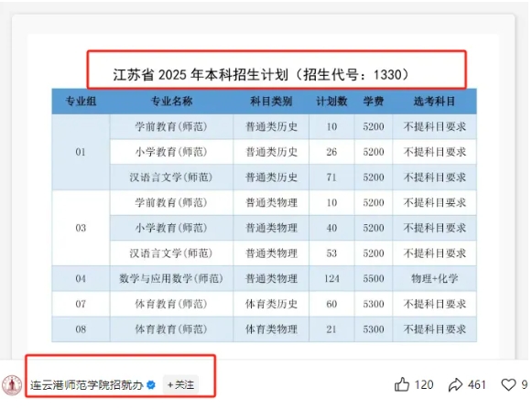Select group cell 04
532x409 pixels.
[81, 278]
